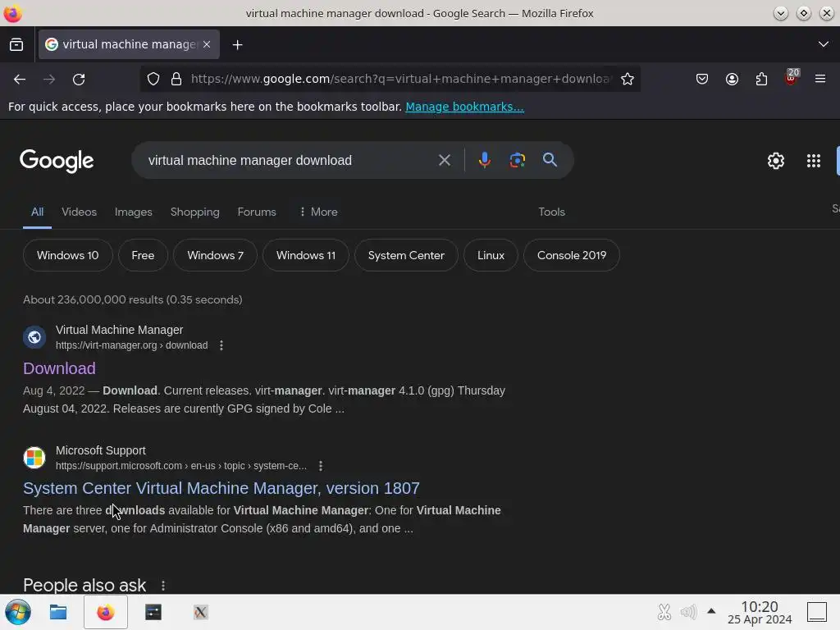This screenshot has width=840, height=630.
Task: Switch to Images results tab
Action: pyautogui.click(x=134, y=212)
